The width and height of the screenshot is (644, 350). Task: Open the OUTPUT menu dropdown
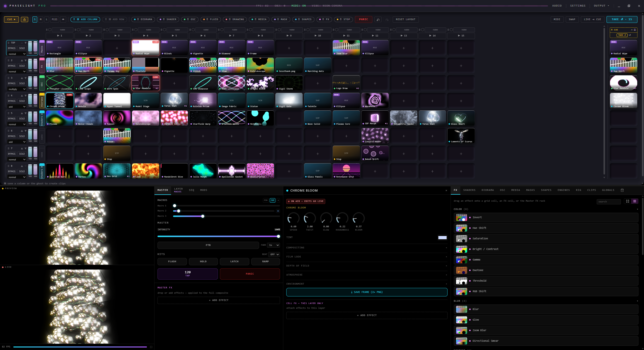tap(601, 6)
